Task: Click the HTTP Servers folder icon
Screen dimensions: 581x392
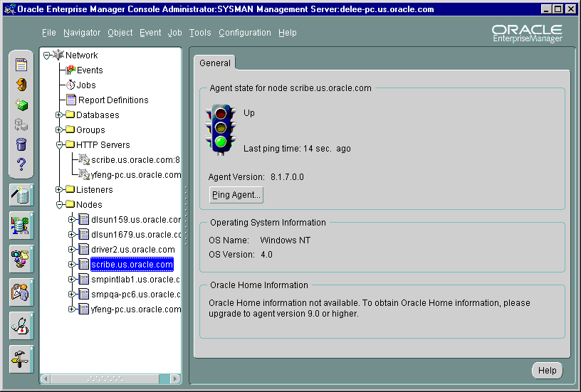Action: pos(70,144)
